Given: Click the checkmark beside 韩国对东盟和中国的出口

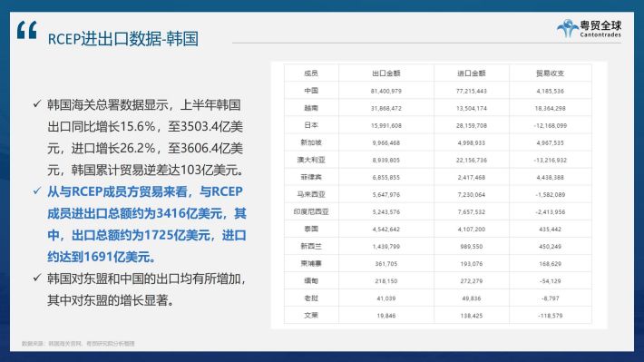Looking at the screenshot, I should tap(37, 278).
